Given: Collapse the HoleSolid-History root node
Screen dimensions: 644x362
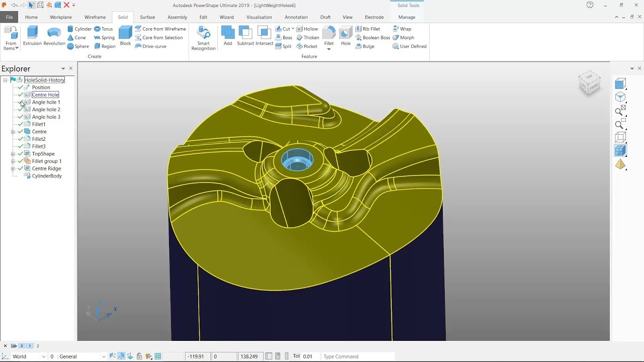Looking at the screenshot, I should [5, 80].
